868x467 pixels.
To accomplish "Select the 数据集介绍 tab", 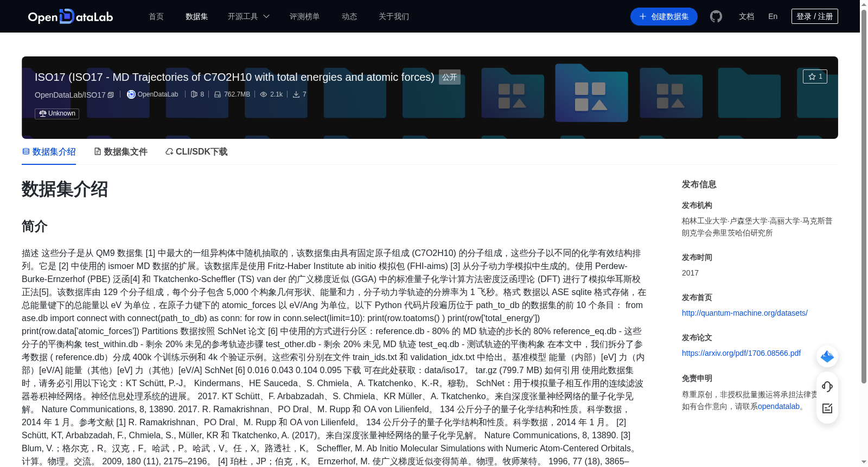I will [x=49, y=152].
